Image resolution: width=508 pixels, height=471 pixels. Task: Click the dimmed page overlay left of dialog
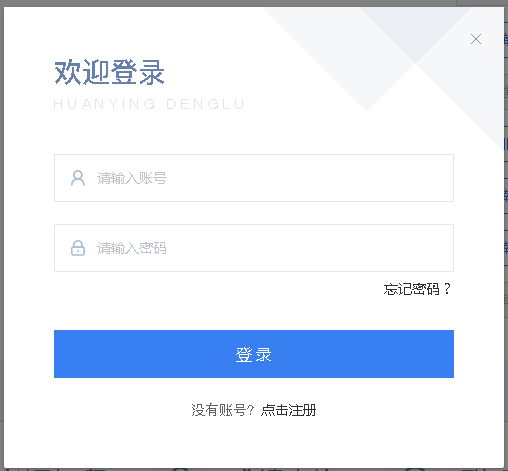point(2,233)
